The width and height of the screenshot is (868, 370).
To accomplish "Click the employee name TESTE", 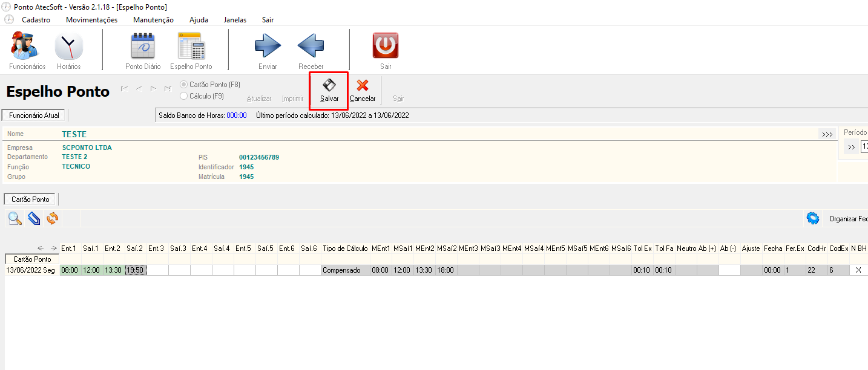I will pos(74,134).
